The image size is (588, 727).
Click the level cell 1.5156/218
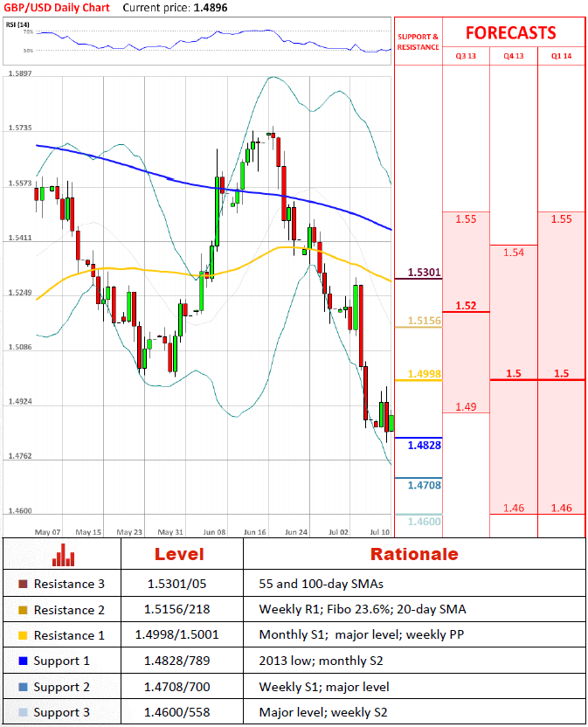(176, 609)
